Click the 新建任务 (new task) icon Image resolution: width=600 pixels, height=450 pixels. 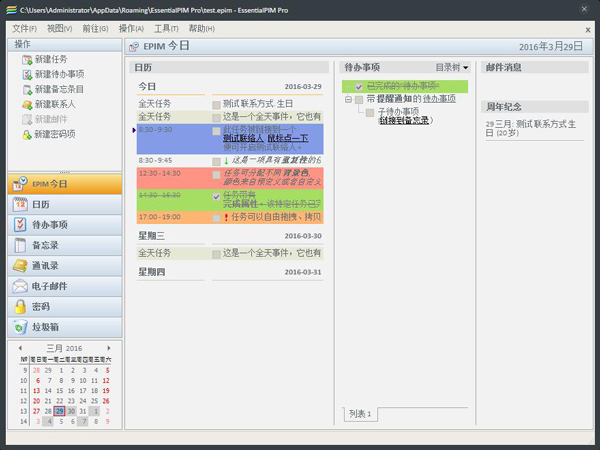[x=27, y=60]
